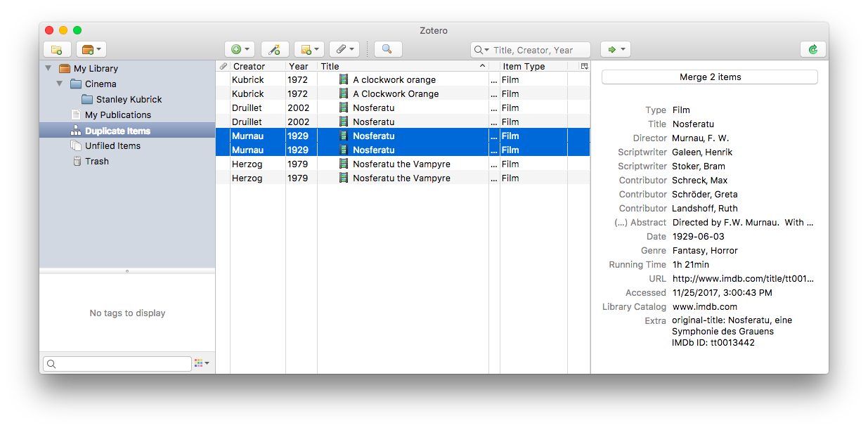Click Scriptwriter Stoker, Bram
This screenshot has height=430, width=868.
point(699,166)
